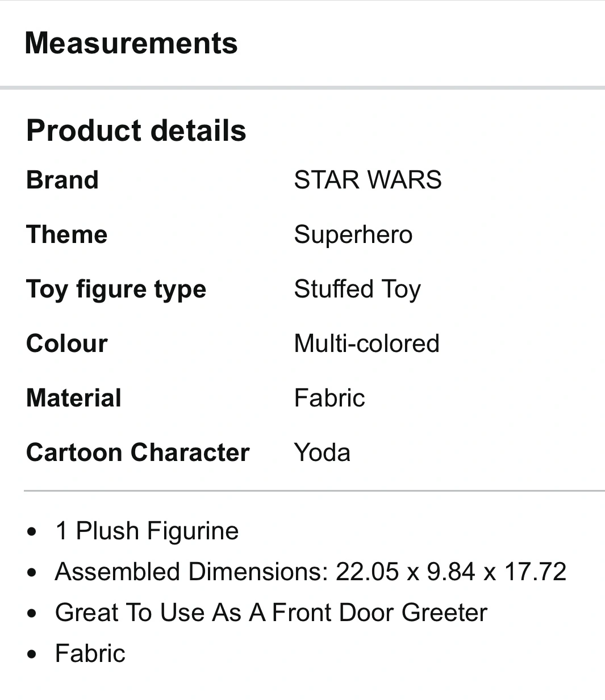
Task: Click the thick divider below Measurements
Action: [x=302, y=87]
